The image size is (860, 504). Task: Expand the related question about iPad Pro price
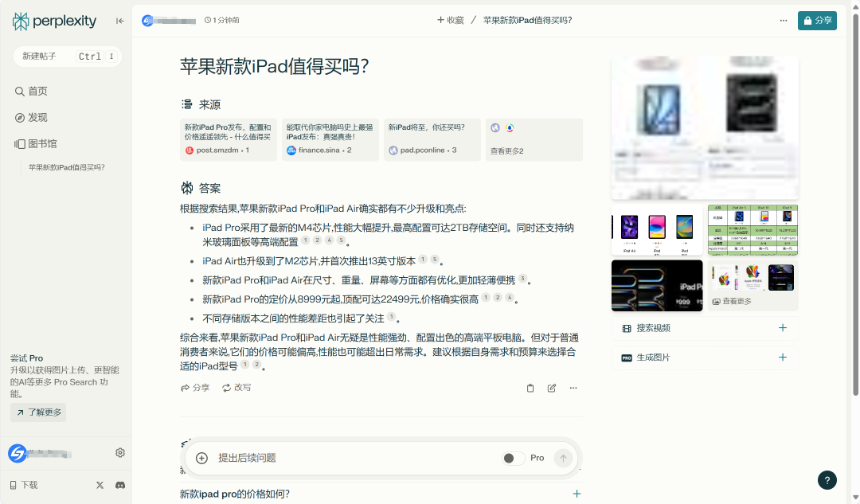tap(577, 494)
